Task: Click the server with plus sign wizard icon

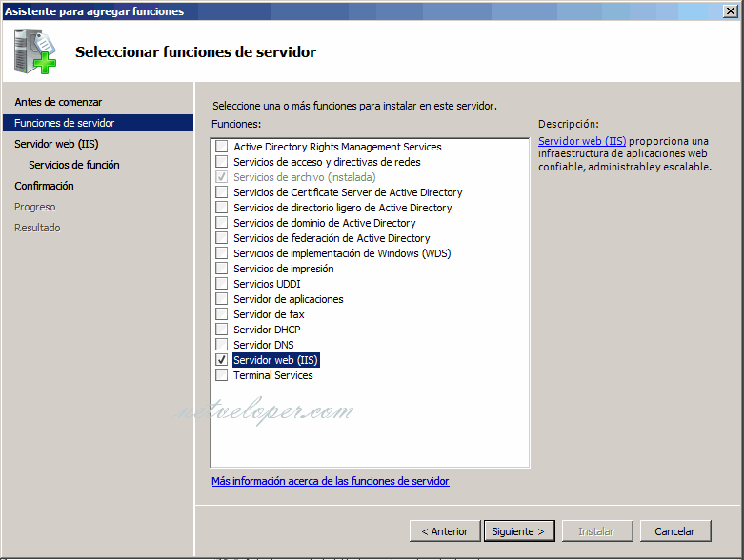Action: coord(35,51)
